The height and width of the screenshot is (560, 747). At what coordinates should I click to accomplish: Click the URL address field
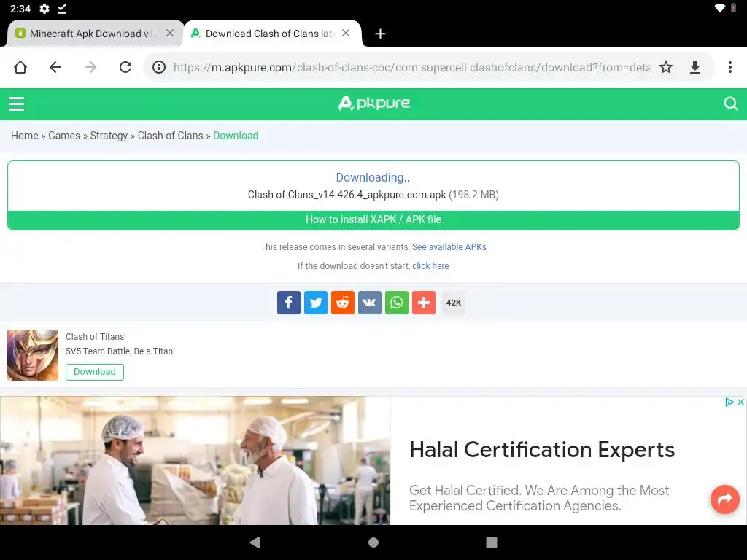[411, 67]
